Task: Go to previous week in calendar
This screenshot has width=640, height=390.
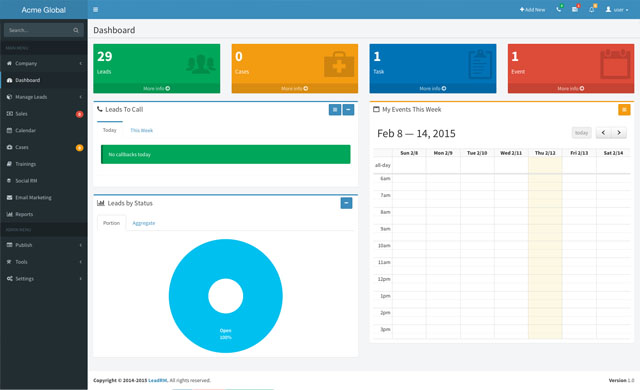Action: [603, 133]
